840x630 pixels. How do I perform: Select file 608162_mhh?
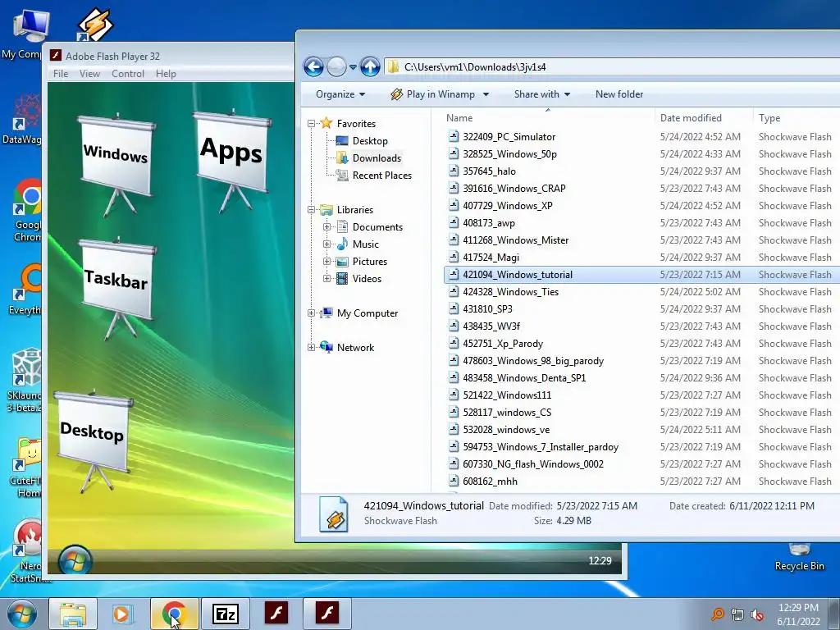click(491, 482)
